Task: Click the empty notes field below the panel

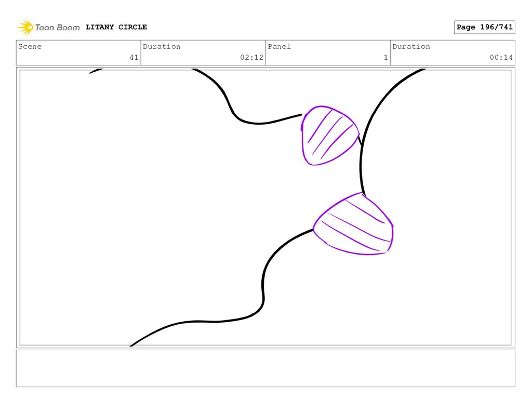Action: [265, 368]
